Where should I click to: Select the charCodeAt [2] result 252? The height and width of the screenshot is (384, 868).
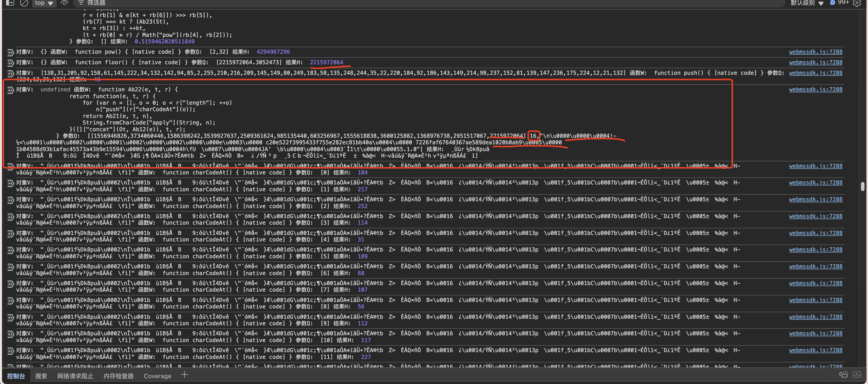(x=363, y=206)
